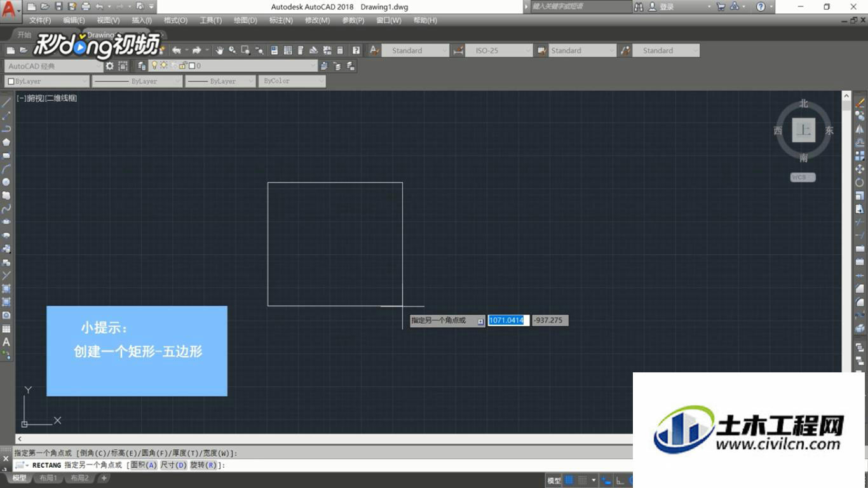
Task: Click the Pan hand icon
Action: (219, 50)
